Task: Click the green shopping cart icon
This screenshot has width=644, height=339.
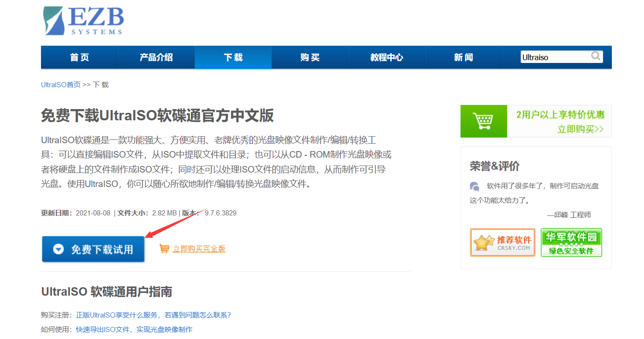Action: 483,121
